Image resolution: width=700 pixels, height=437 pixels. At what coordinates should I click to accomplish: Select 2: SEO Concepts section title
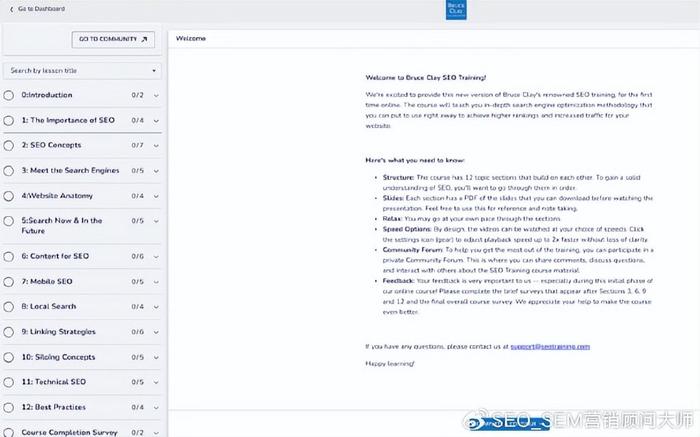pyautogui.click(x=51, y=145)
